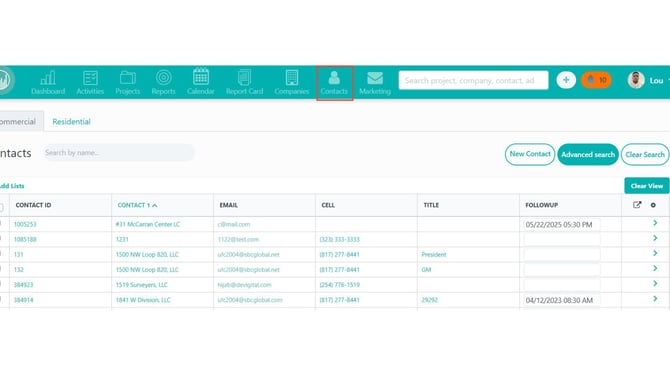
Task: Click followup date field 05/22/2025 05:30 PM
Action: (562, 224)
